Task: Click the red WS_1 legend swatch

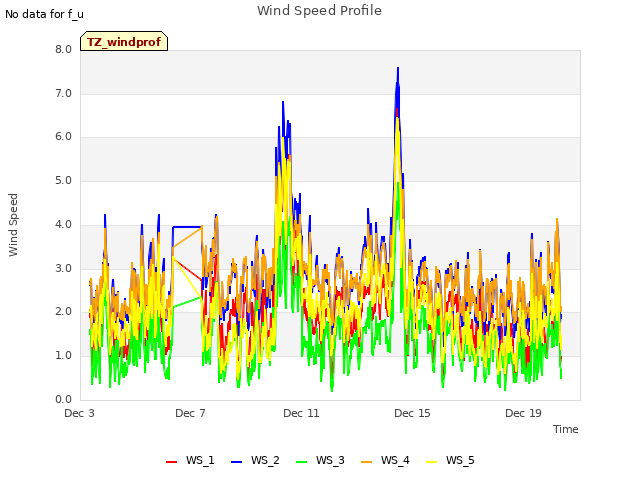Action: [x=171, y=462]
